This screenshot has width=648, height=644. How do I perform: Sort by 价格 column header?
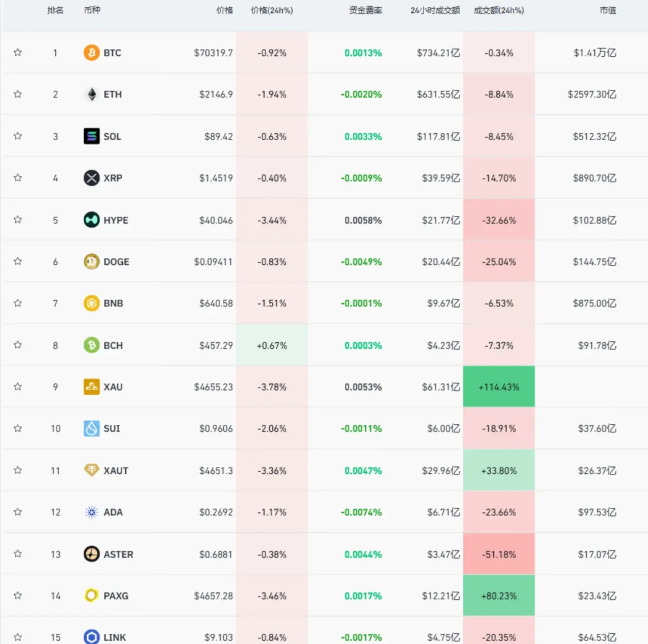point(224,10)
